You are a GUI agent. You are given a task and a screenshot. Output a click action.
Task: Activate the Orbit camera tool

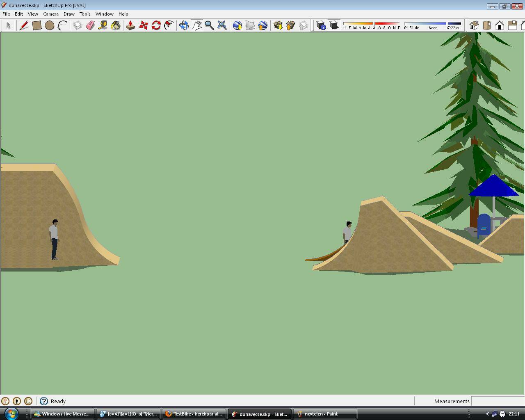coord(184,25)
